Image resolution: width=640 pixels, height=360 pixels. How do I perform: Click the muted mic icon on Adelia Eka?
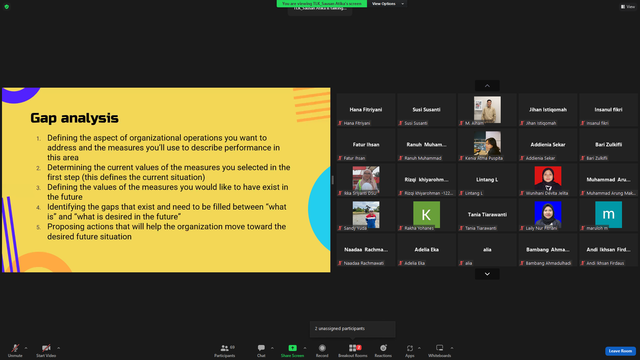401,263
